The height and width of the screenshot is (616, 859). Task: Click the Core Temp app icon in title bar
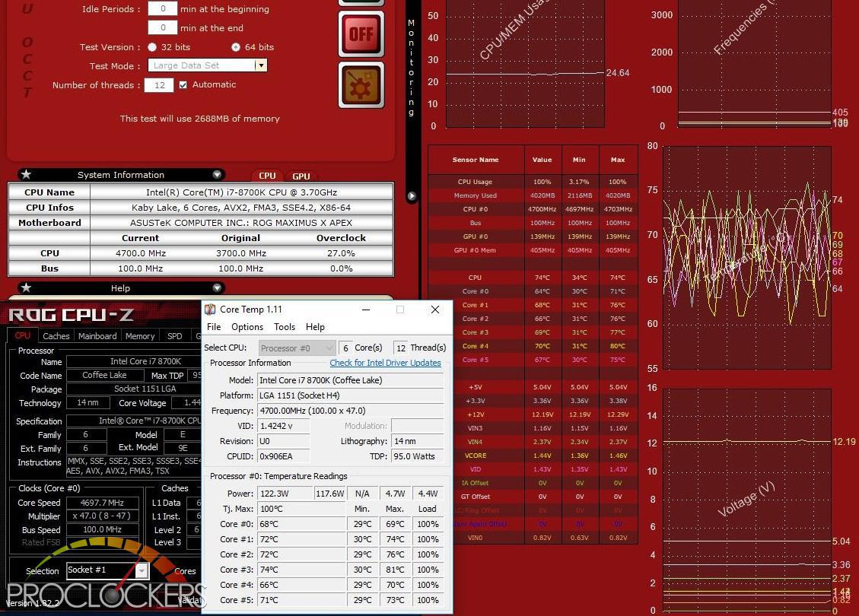click(x=210, y=310)
